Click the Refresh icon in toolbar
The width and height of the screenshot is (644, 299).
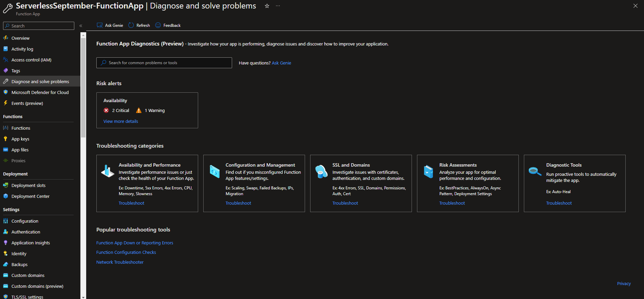point(131,25)
